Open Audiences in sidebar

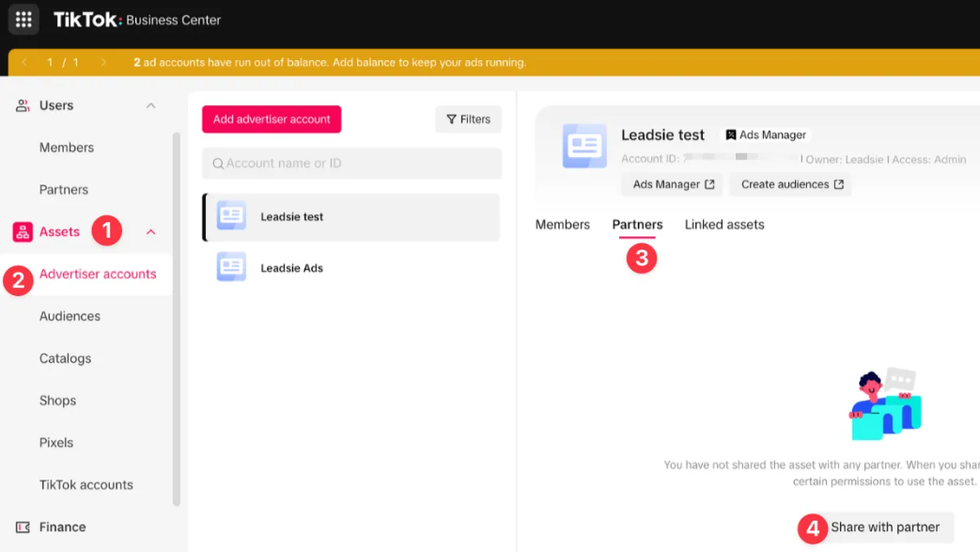[70, 316]
